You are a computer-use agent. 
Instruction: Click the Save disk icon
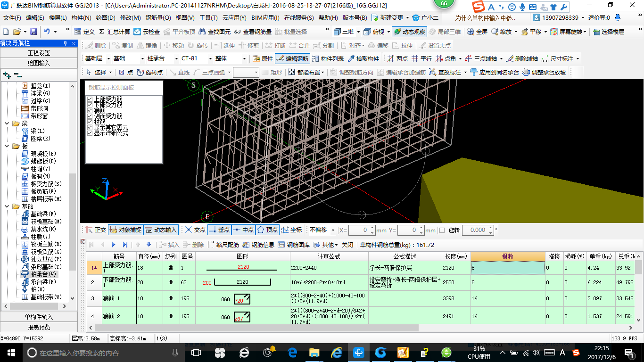pos(33,32)
